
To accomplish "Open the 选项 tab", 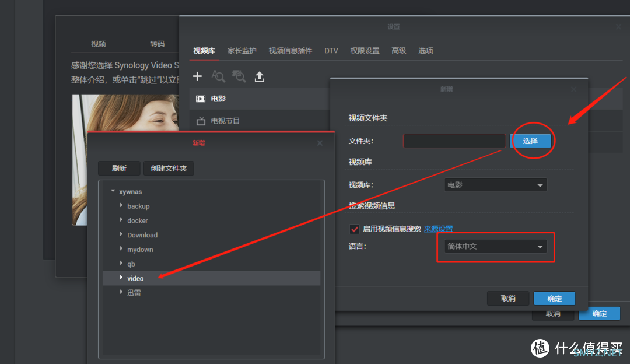I will [425, 51].
